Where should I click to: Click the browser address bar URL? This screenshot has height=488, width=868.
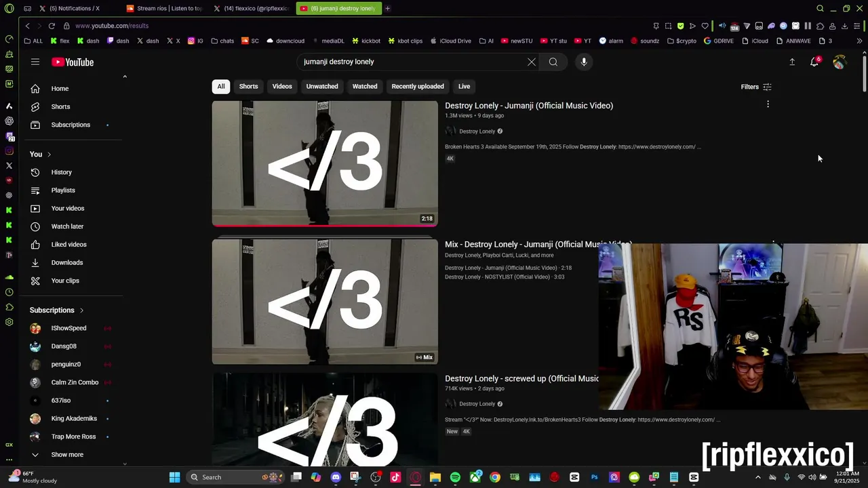pyautogui.click(x=112, y=26)
